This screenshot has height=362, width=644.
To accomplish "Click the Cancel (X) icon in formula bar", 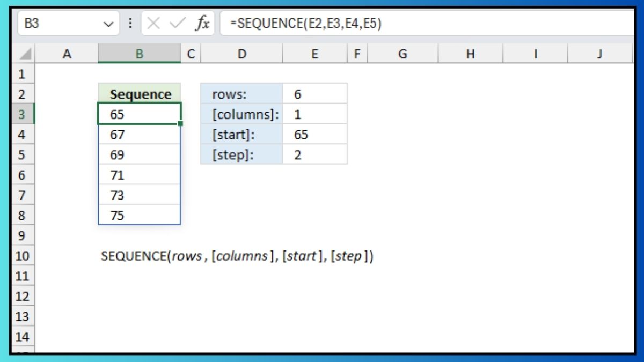I will tap(154, 23).
